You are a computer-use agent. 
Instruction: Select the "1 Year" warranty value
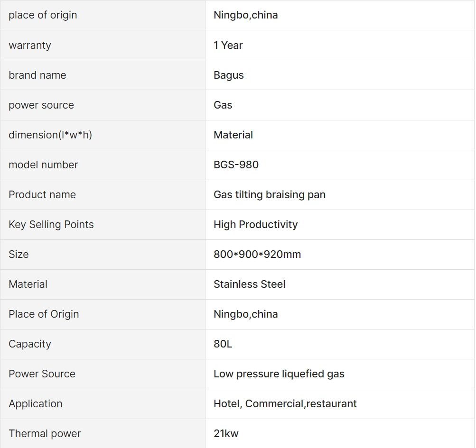(x=228, y=46)
